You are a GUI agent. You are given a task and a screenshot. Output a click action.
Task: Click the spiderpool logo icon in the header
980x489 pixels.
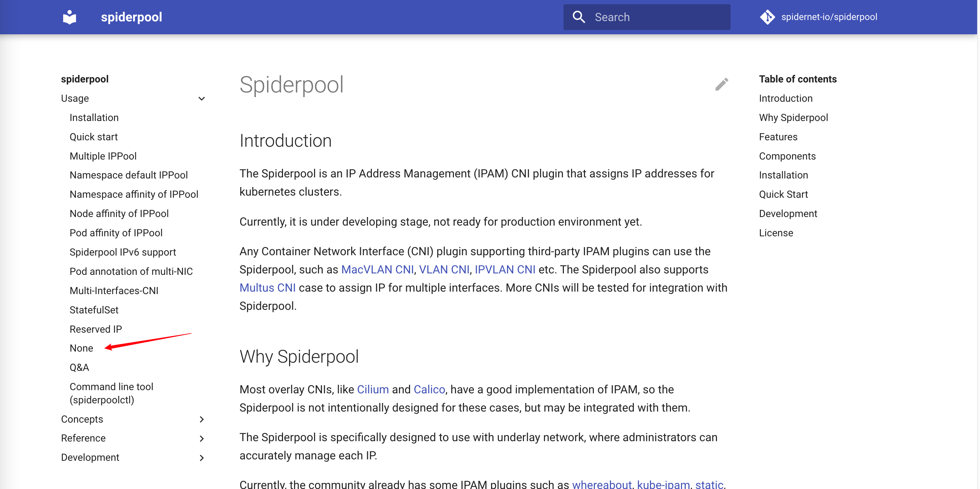click(70, 17)
